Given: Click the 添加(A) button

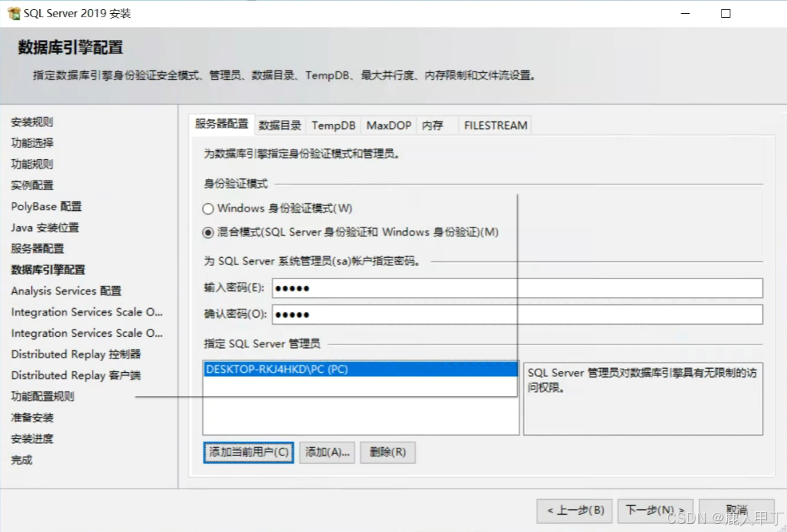Looking at the screenshot, I should tap(327, 452).
